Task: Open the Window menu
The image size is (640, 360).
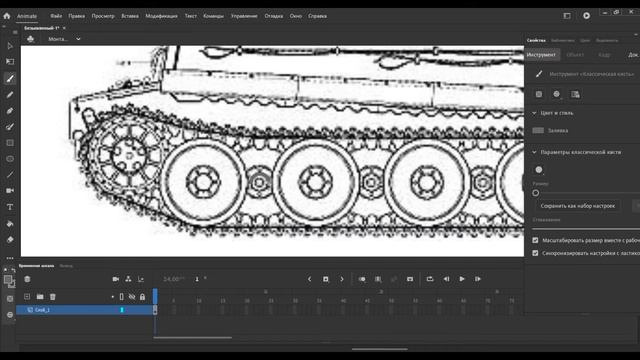Action: 296,16
